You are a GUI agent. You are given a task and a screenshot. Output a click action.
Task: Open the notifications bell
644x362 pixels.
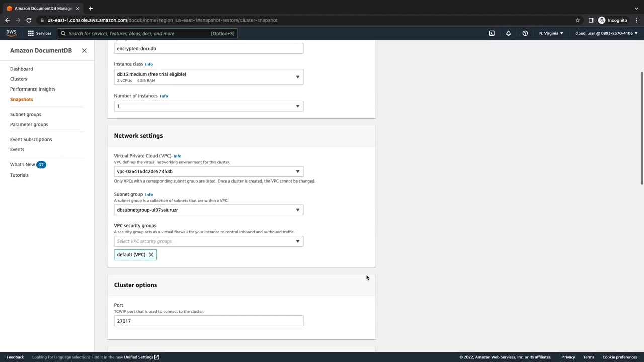click(508, 33)
